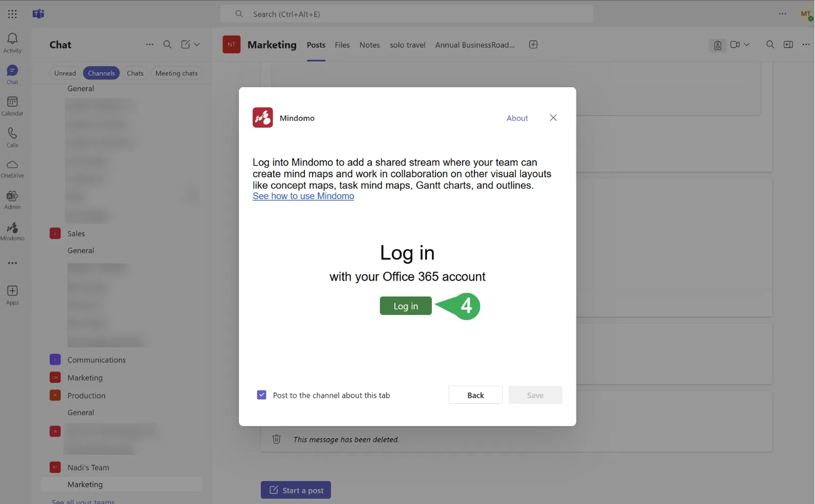815x504 pixels.
Task: Click the top search input field
Action: click(x=406, y=14)
